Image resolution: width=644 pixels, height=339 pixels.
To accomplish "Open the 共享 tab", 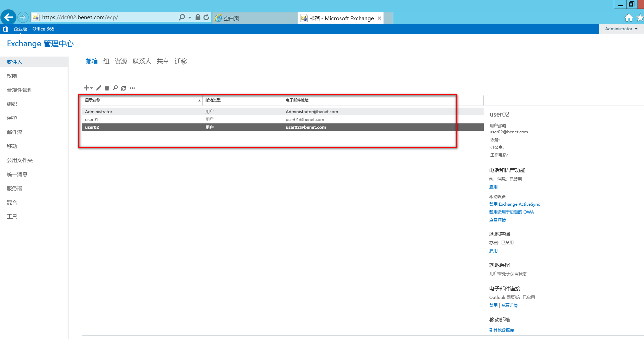I will point(163,61).
